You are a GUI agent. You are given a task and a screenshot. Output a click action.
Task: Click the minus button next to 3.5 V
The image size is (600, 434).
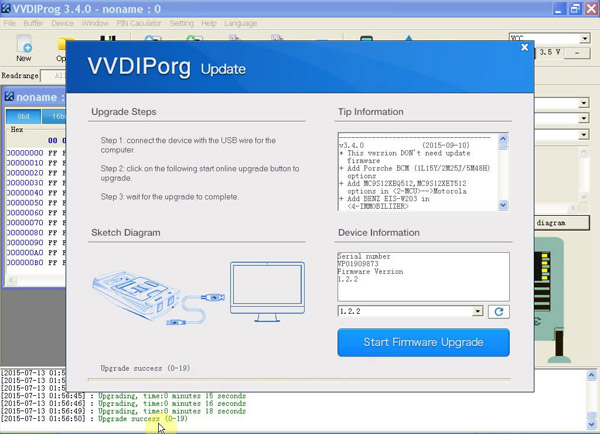tap(577, 52)
